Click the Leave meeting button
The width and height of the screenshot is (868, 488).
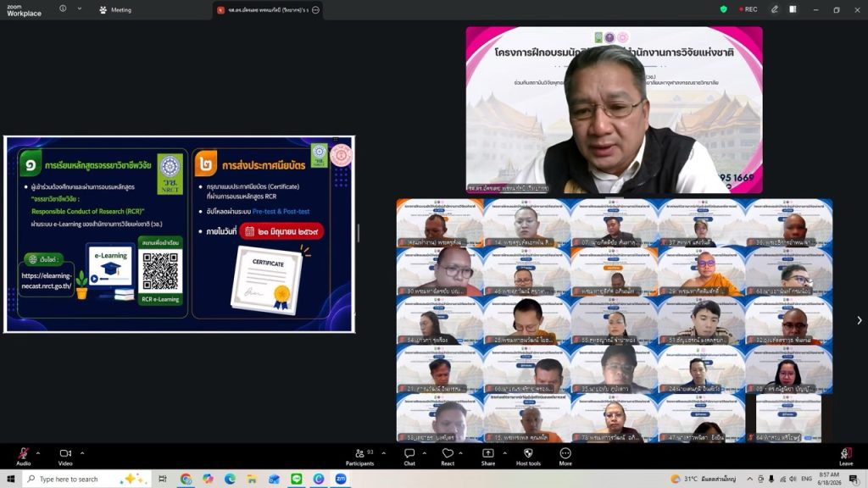[x=846, y=457]
